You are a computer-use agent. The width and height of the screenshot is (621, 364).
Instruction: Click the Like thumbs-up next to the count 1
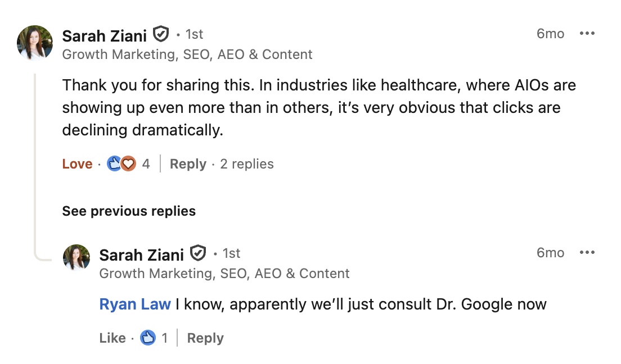(x=147, y=338)
